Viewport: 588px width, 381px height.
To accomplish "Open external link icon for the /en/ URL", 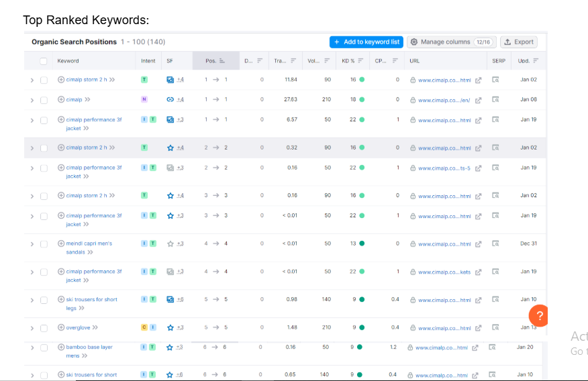I will 478,101.
